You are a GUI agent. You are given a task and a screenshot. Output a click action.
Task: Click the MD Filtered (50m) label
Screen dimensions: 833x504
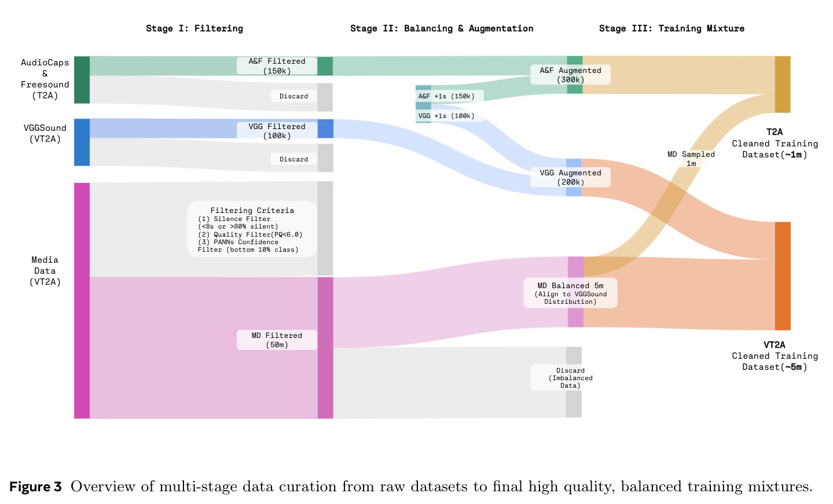277,340
